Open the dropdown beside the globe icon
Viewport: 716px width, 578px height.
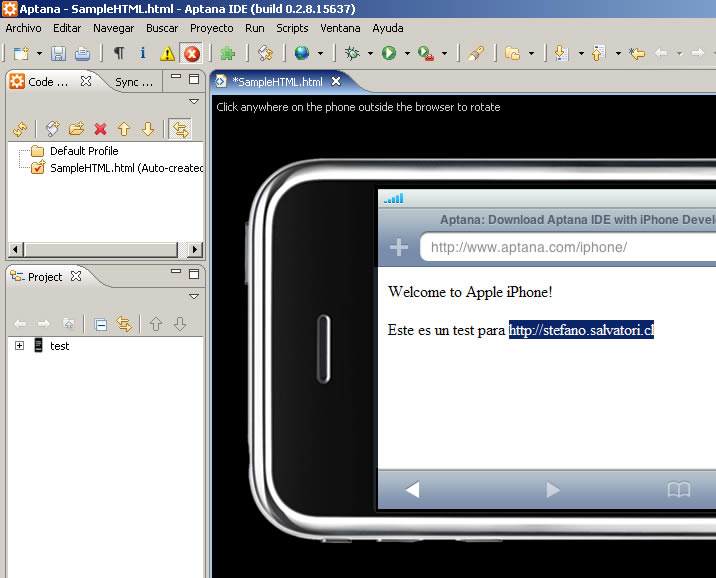(321, 54)
